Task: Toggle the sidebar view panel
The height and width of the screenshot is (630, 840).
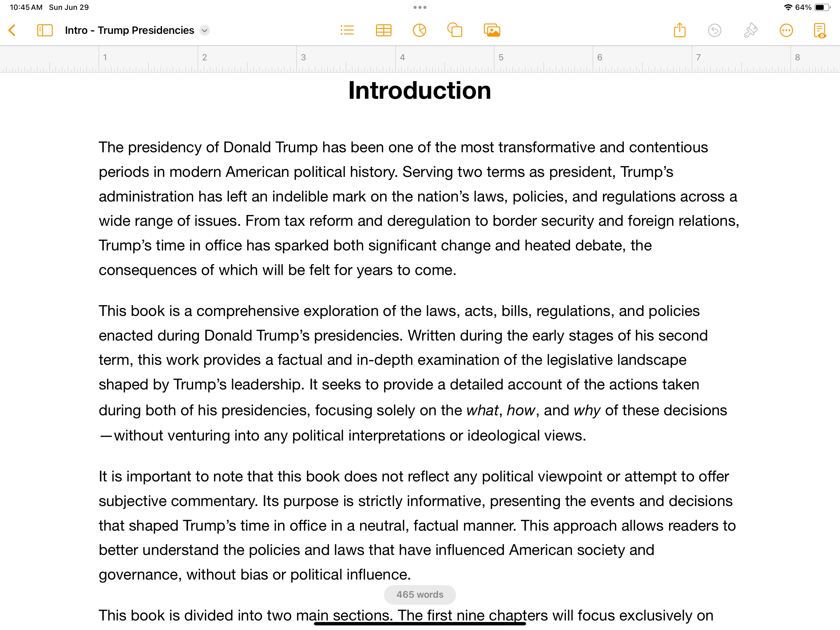Action: [45, 30]
